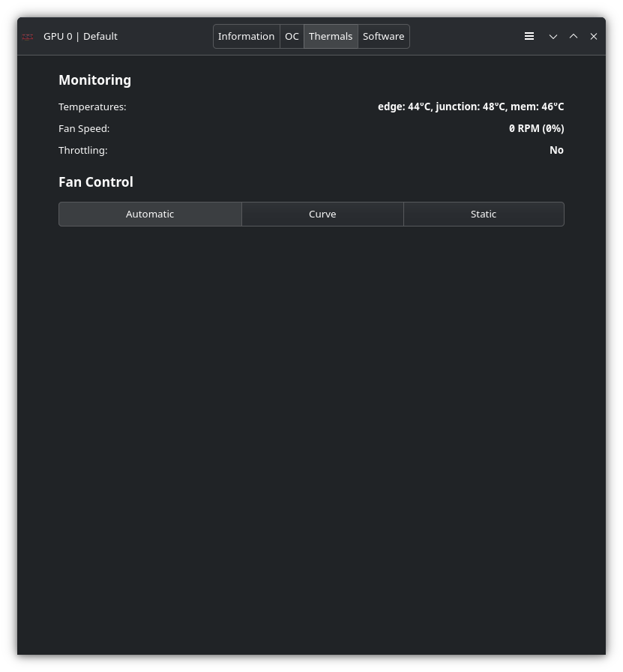This screenshot has width=623, height=672.
Task: Go to the Software tab
Action: coord(383,36)
